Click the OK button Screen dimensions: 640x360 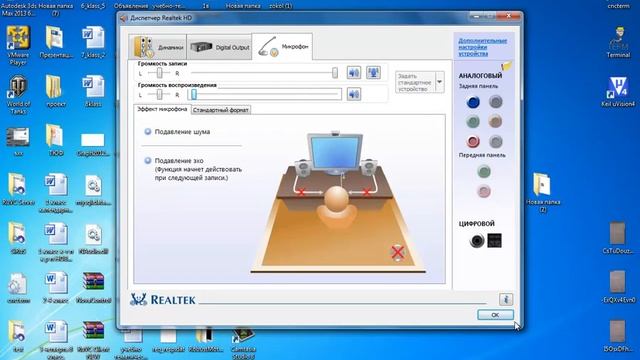[x=495, y=315]
